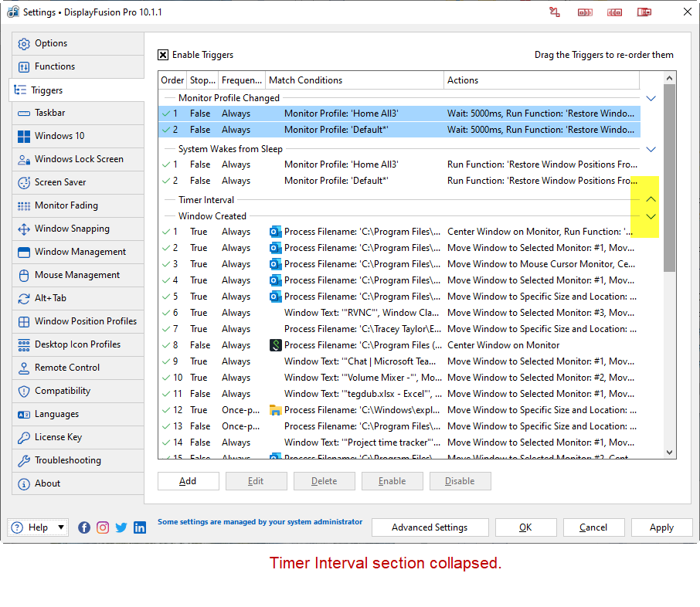Open Advanced Settings
Image resolution: width=700 pixels, height=607 pixels.
point(430,527)
